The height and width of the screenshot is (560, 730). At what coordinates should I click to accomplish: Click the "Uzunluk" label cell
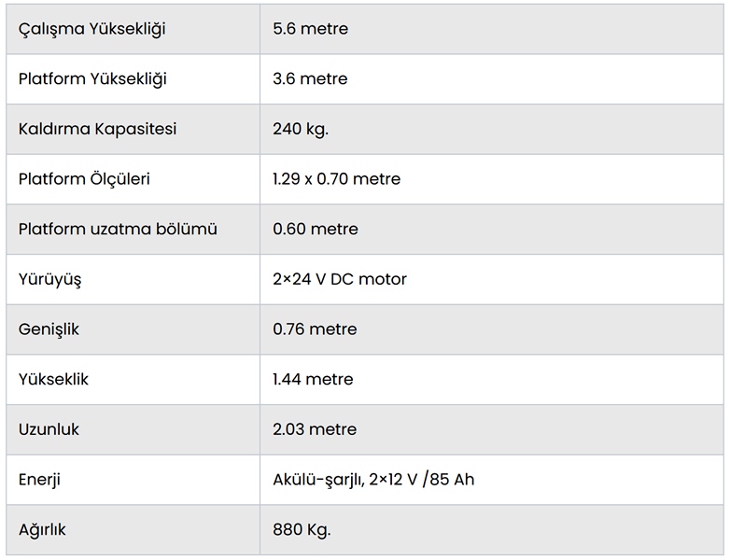49,429
